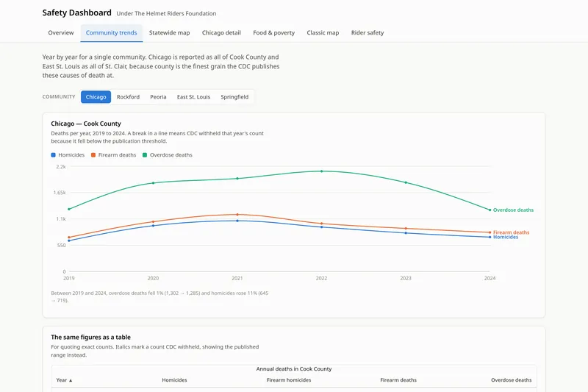Viewport: 588px width, 392px height.
Task: Click the '1.1k' y-axis label
Action: tap(61, 218)
